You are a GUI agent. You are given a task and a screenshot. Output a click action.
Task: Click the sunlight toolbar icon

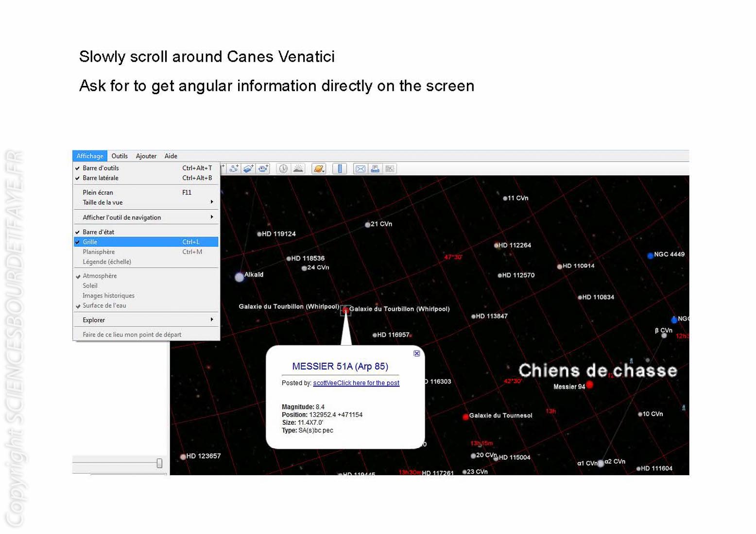pos(298,168)
